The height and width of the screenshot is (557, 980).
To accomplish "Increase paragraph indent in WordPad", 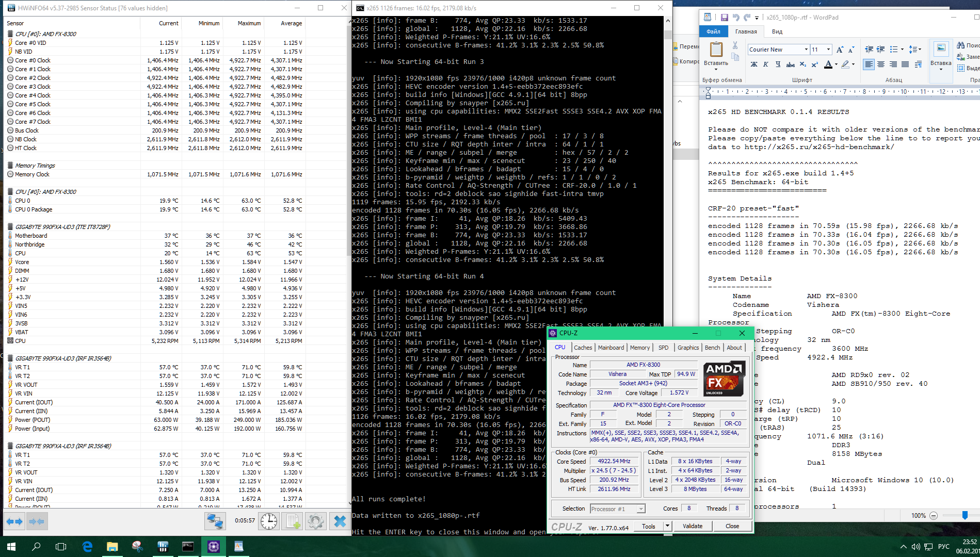I will (881, 50).
